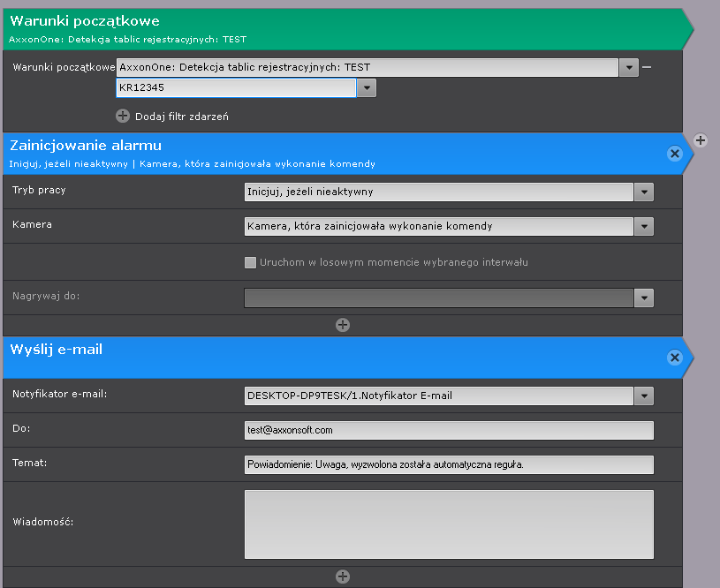Expand the Kamera selection dropdown
720x588 pixels.
(644, 226)
